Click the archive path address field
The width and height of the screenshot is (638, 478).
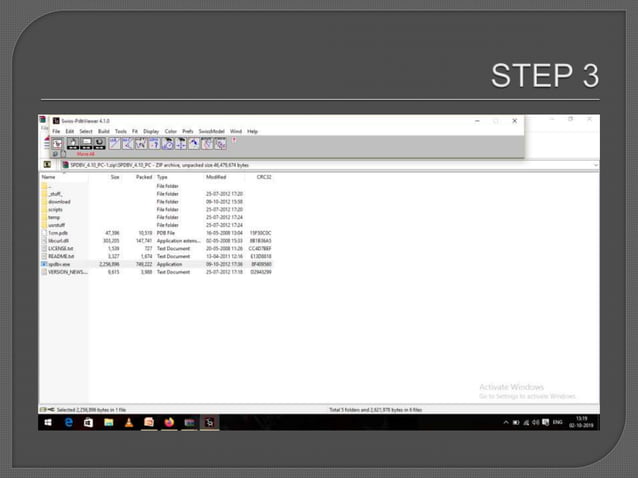(x=328, y=165)
